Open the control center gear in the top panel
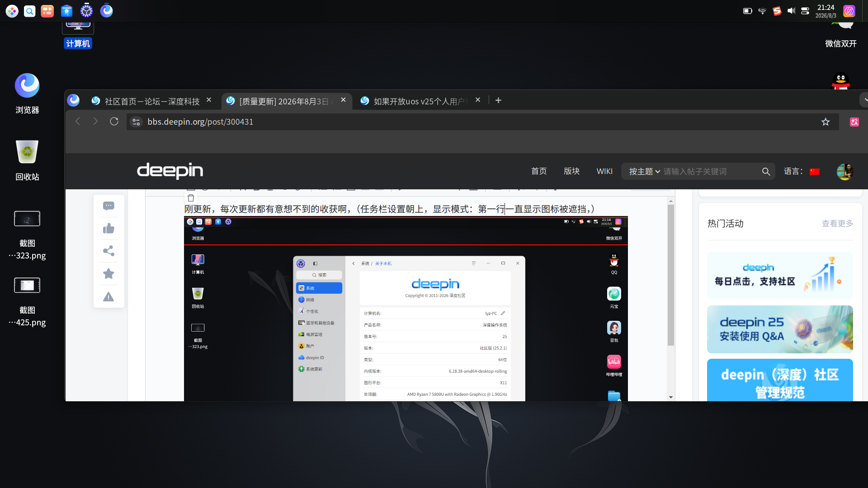 point(86,11)
